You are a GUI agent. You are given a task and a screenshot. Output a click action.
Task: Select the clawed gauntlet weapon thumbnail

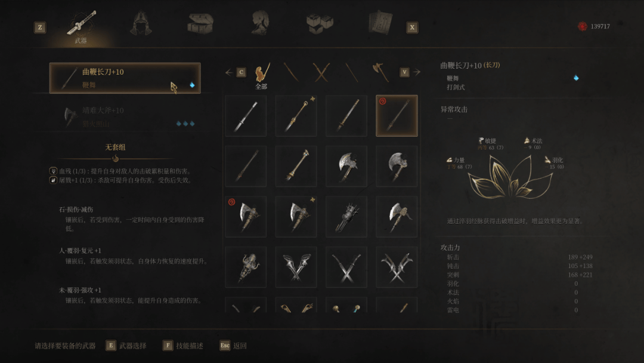pyautogui.click(x=346, y=217)
